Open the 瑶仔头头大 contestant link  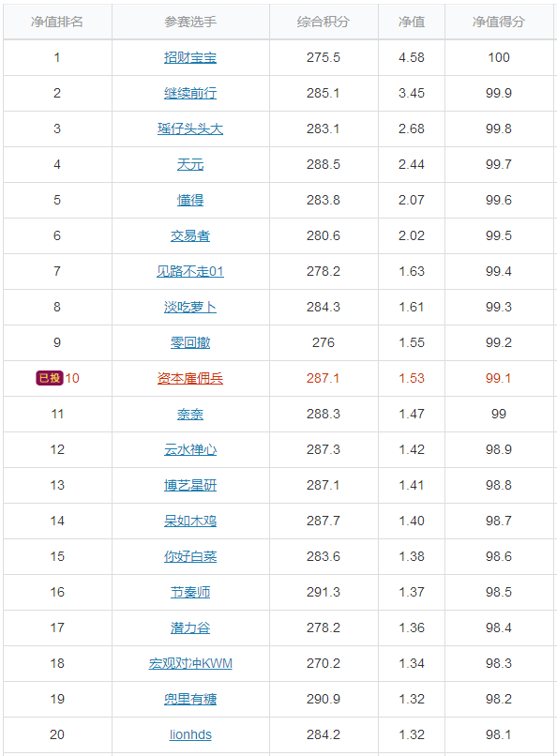(190, 129)
